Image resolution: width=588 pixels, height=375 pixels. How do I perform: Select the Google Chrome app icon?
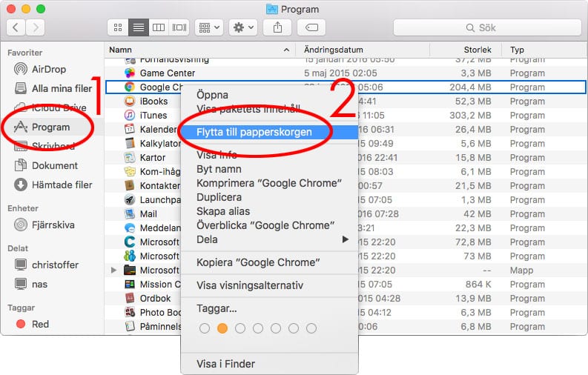click(130, 87)
